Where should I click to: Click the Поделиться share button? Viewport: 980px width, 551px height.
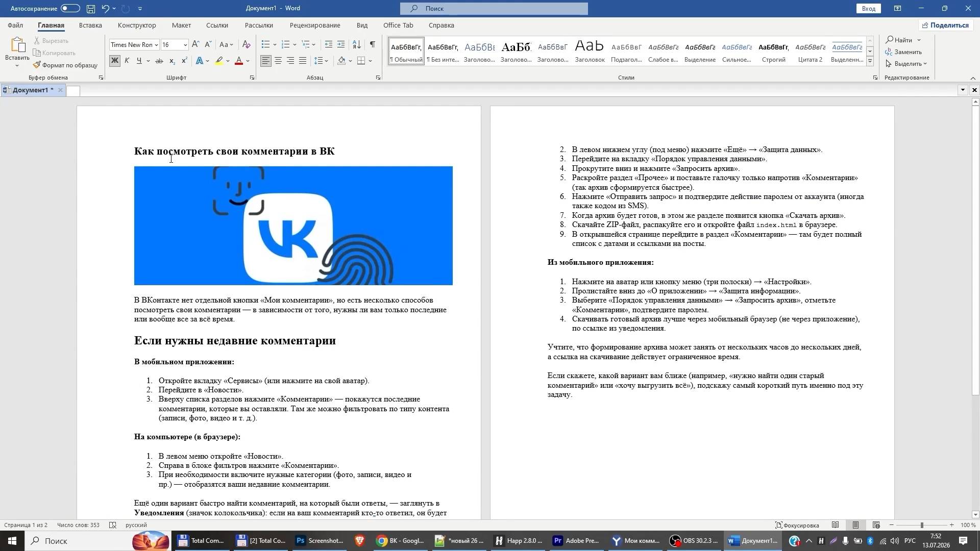point(945,25)
